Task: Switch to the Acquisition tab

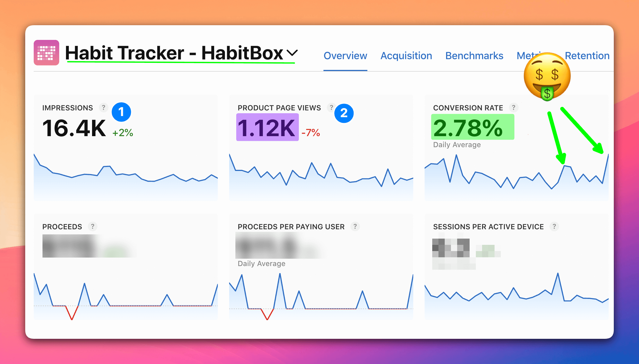Action: [x=406, y=56]
